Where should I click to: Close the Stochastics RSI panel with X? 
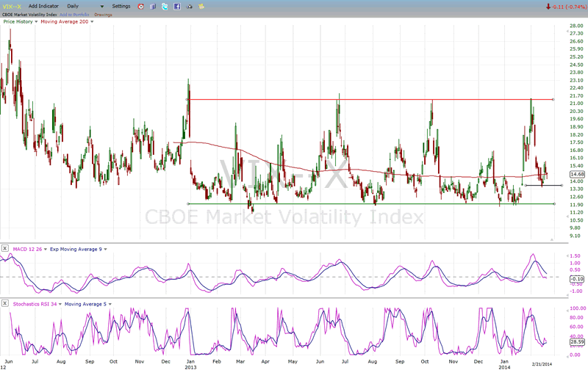pyautogui.click(x=5, y=303)
